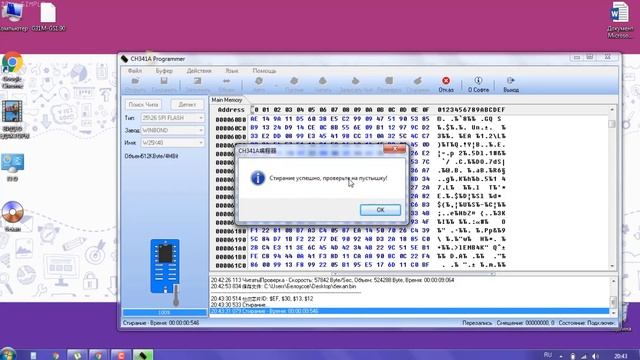Screen dimensions: 640x360
Task: Select the Word document desktop icon
Action: 620,20
